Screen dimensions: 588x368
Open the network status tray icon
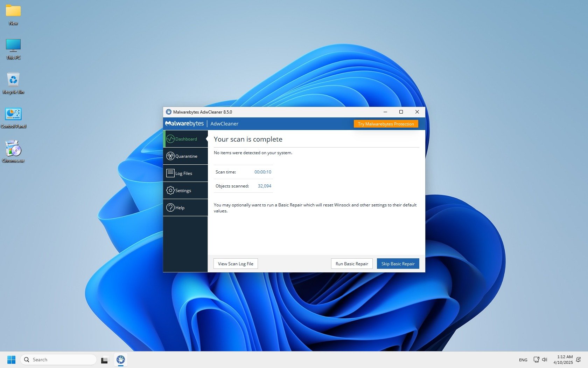[536, 360]
